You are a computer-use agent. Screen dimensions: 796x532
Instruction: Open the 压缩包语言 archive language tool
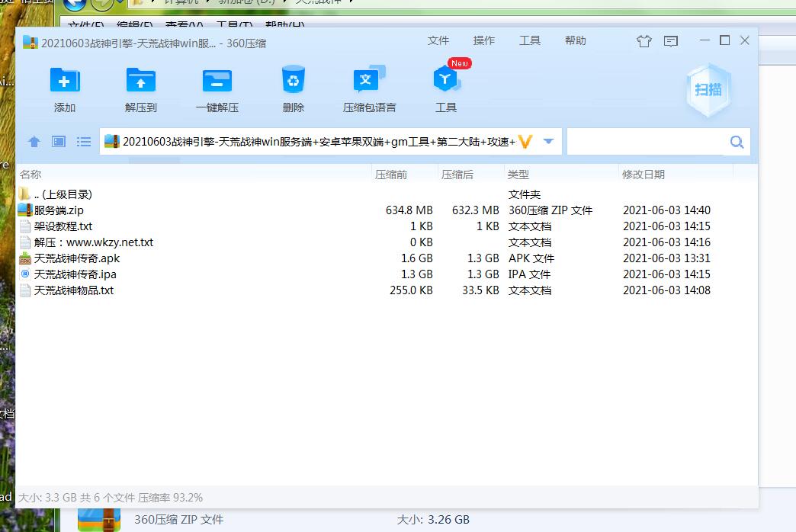tap(369, 80)
